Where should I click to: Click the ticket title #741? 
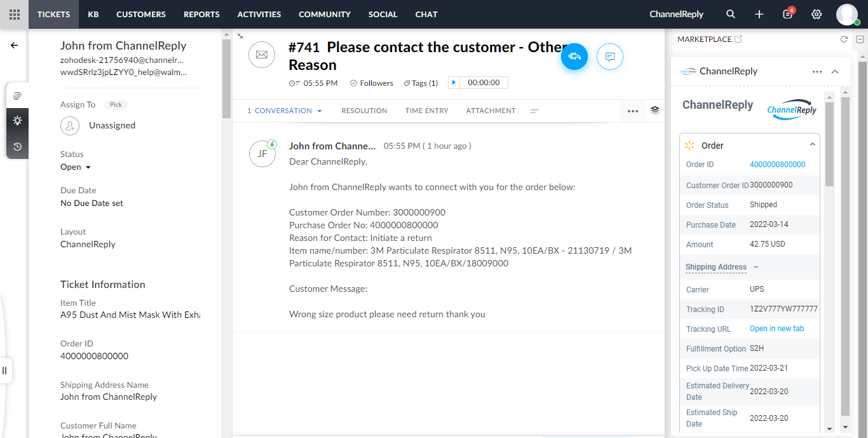coord(428,56)
